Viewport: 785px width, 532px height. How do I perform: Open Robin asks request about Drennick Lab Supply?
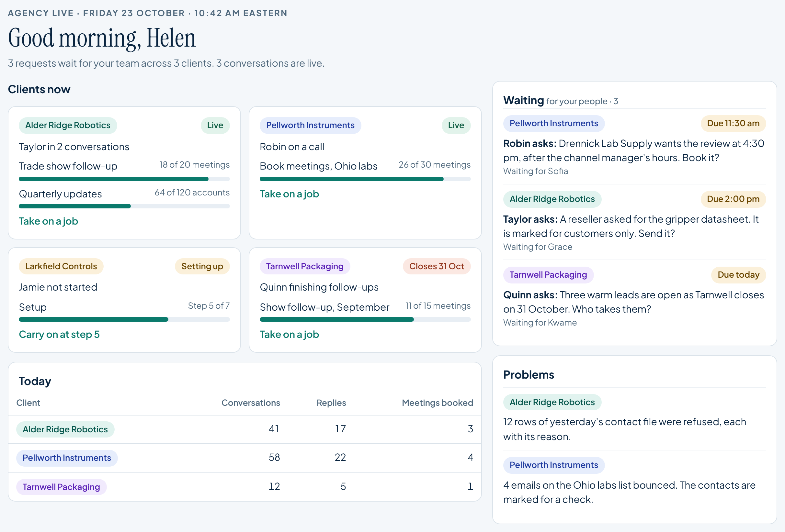pyautogui.click(x=634, y=150)
